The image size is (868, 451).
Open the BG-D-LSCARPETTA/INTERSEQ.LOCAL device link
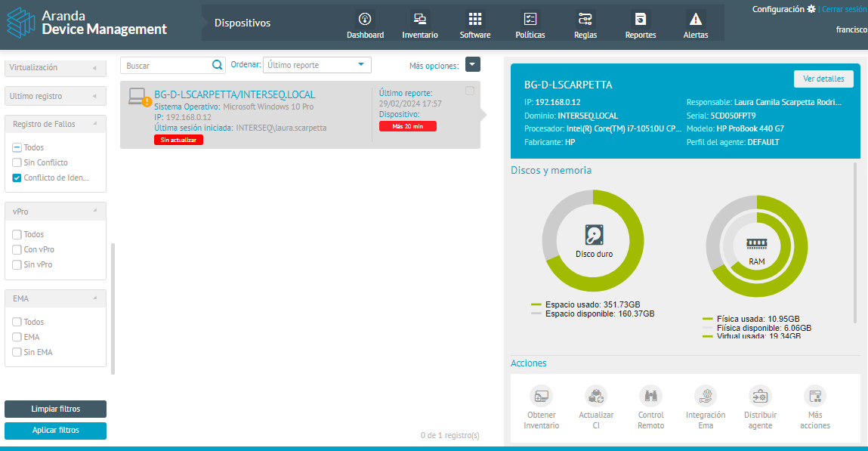(x=235, y=94)
